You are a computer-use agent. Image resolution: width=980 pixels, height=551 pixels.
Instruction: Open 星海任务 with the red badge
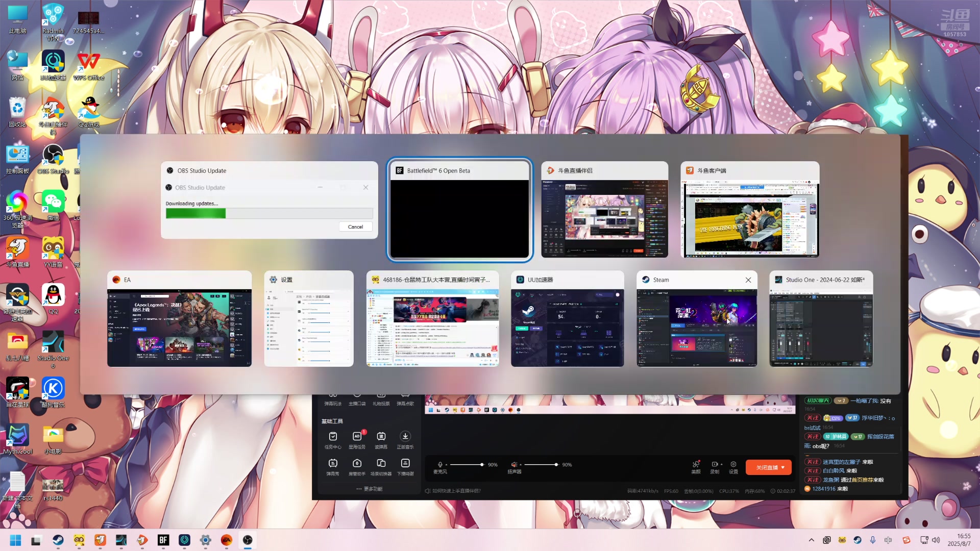click(x=357, y=440)
